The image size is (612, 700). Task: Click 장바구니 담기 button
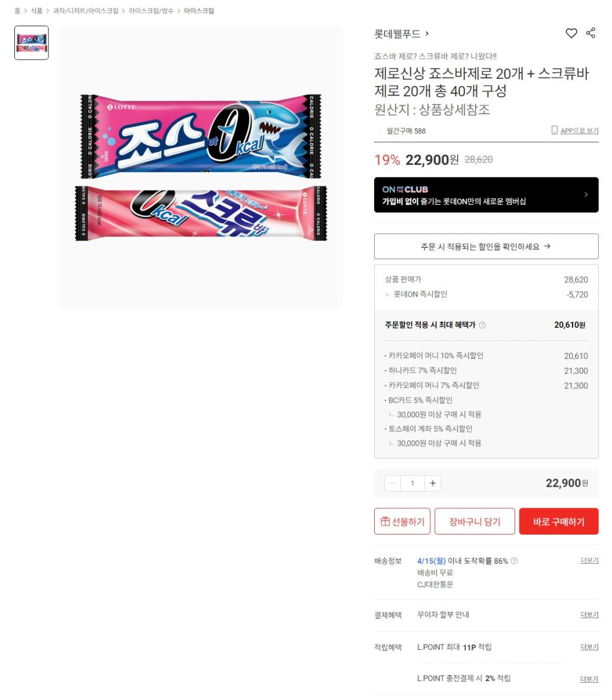pos(475,521)
